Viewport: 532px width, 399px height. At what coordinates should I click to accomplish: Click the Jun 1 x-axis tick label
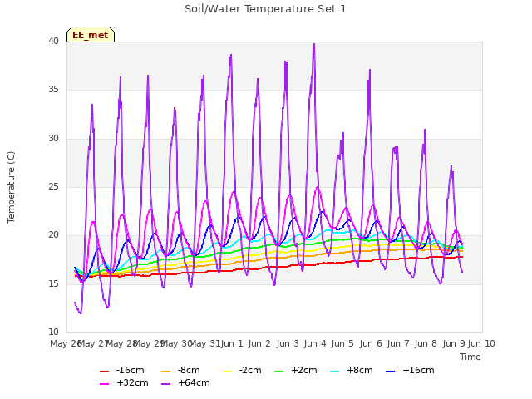pyautogui.click(x=232, y=343)
